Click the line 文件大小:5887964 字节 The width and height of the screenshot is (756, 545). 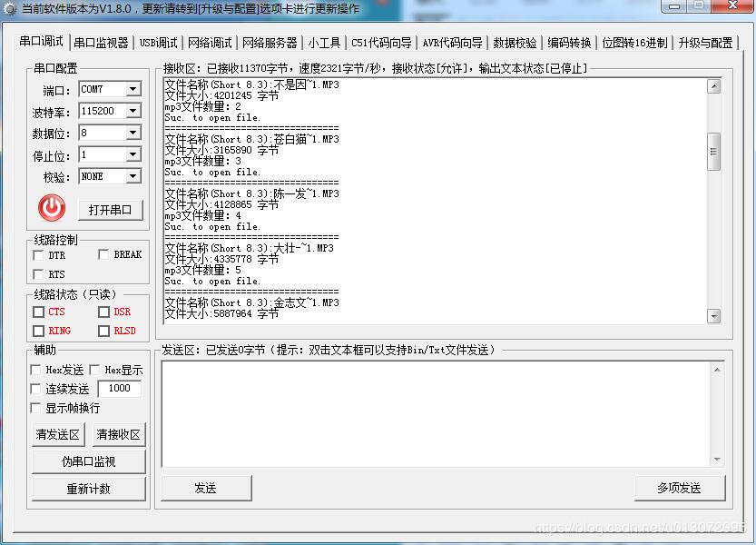pyautogui.click(x=221, y=313)
